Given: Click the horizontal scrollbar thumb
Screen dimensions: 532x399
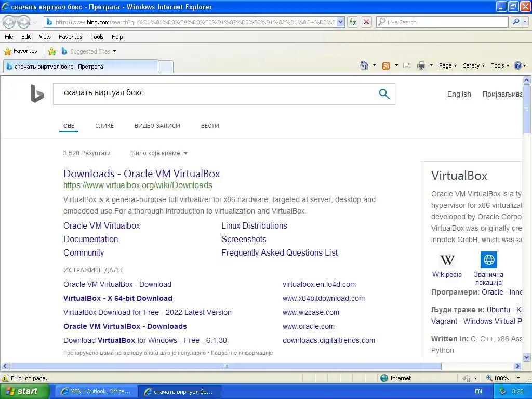Looking at the screenshot, I should [225, 366].
